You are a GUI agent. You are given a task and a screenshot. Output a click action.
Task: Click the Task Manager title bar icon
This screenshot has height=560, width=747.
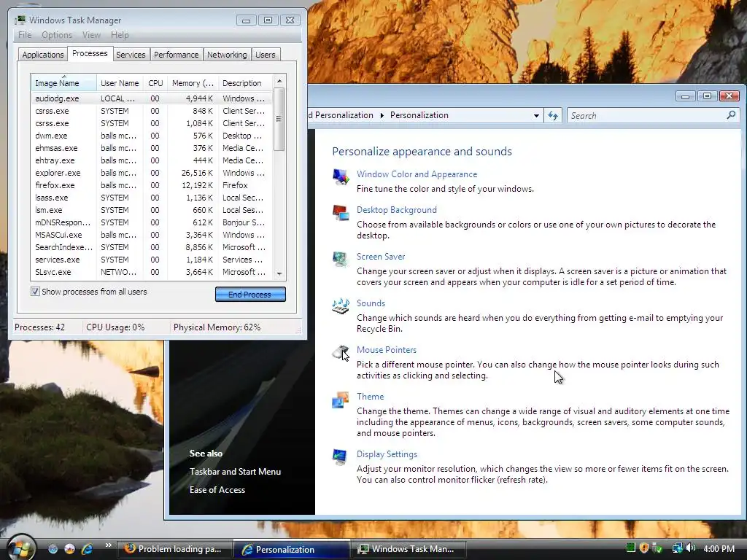coord(20,20)
